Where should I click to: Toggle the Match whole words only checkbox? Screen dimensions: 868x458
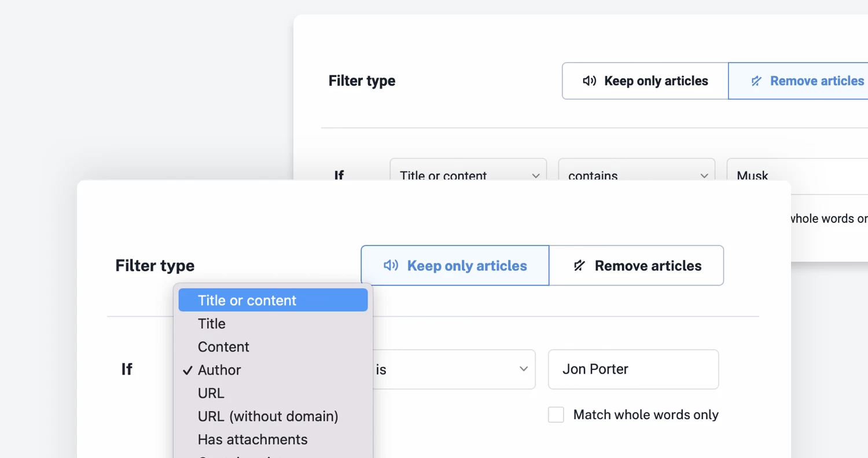coord(556,415)
